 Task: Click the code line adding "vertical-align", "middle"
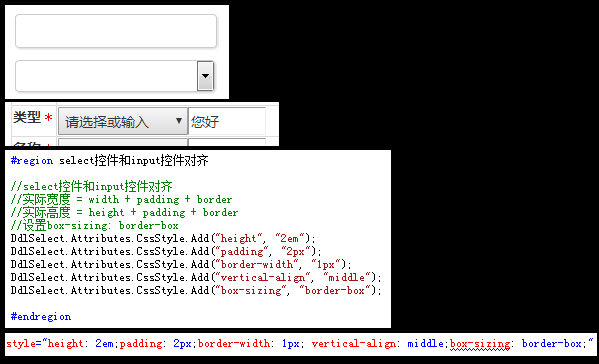(x=196, y=277)
